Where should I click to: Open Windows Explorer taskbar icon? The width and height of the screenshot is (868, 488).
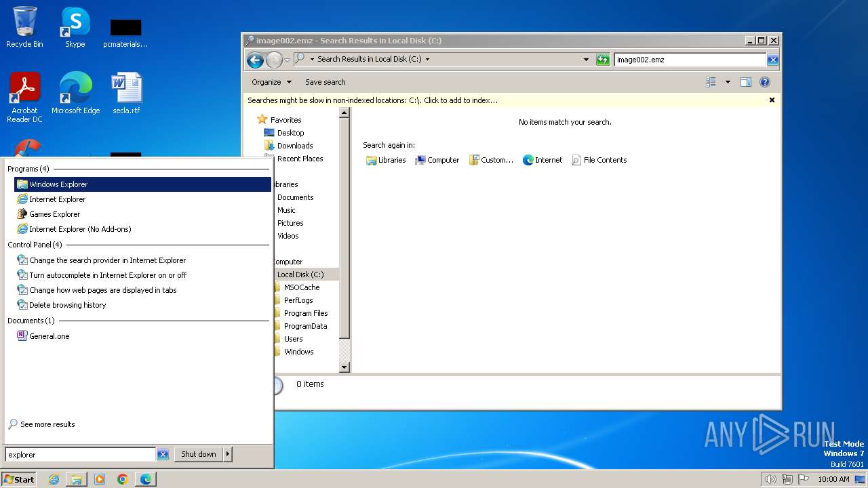pos(77,479)
